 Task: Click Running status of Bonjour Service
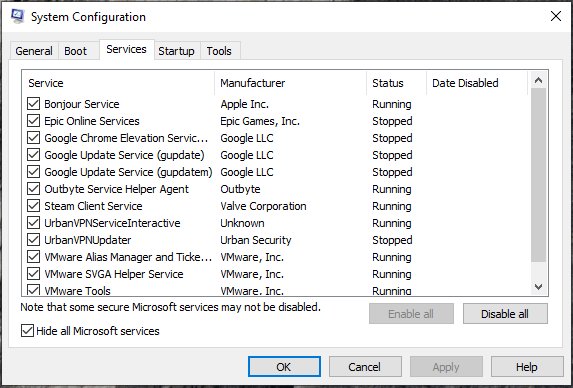click(x=392, y=104)
